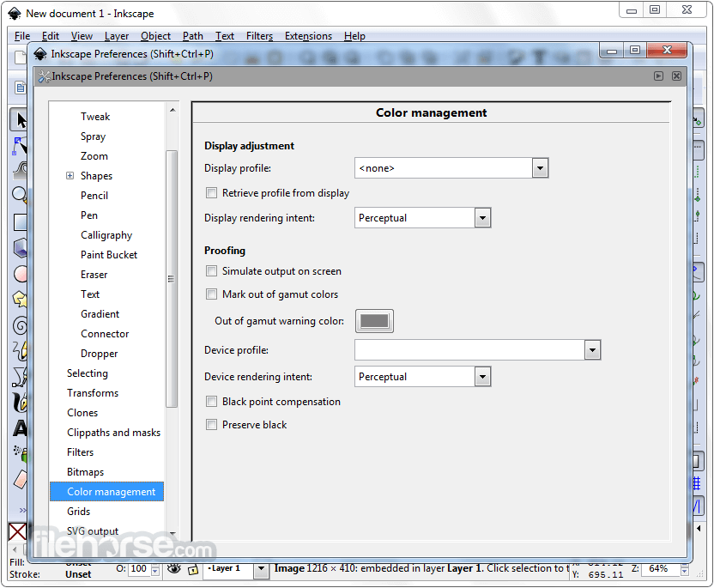Select the Spiral tool
The image size is (714, 588).
(19, 325)
